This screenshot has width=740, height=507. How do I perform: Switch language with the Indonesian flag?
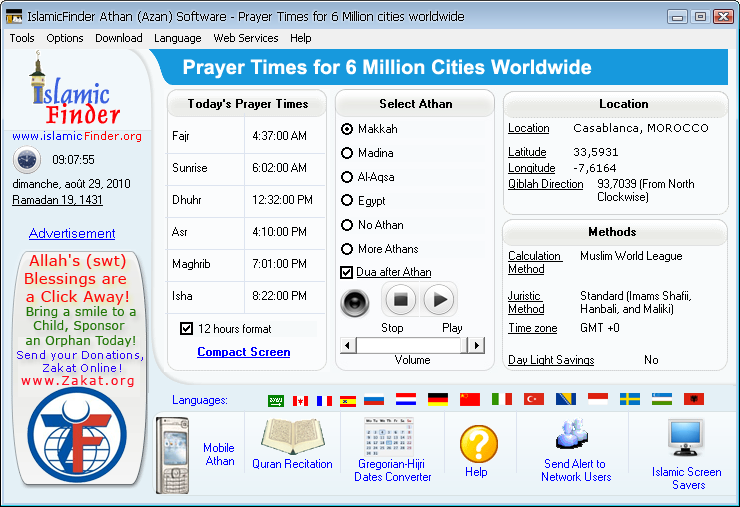tap(598, 399)
